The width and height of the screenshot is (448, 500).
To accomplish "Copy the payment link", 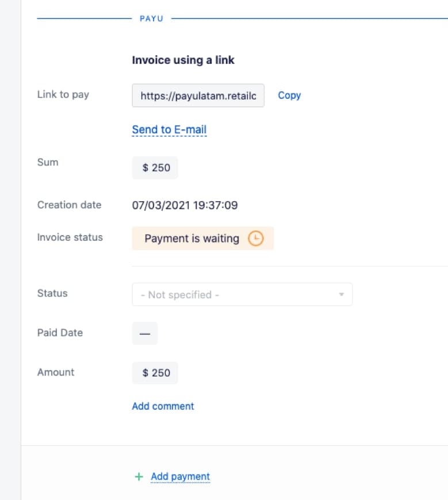I will click(x=289, y=95).
